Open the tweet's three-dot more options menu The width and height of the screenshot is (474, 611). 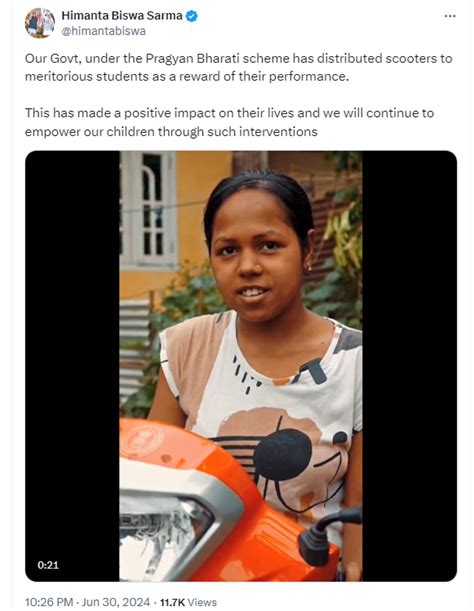450,16
